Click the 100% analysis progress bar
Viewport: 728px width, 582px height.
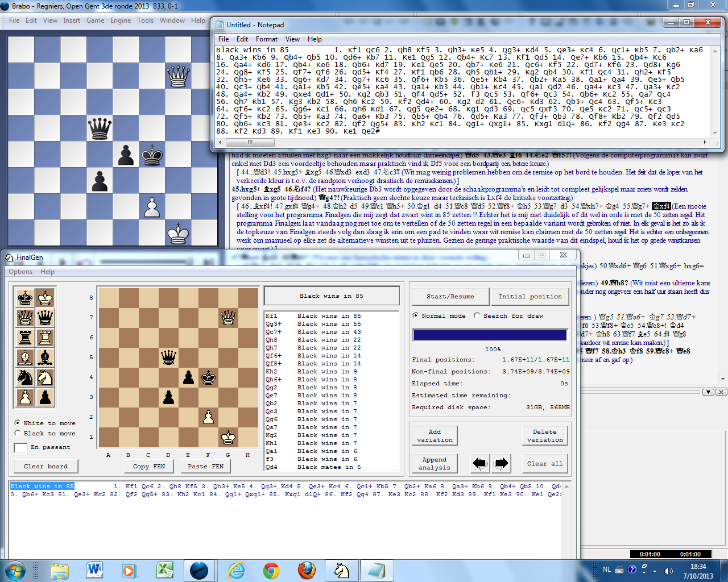point(490,335)
